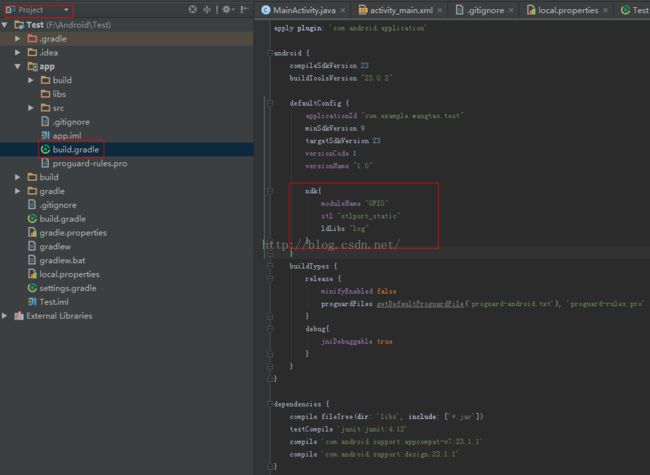Fold the ndk block in the gutter

270,191
